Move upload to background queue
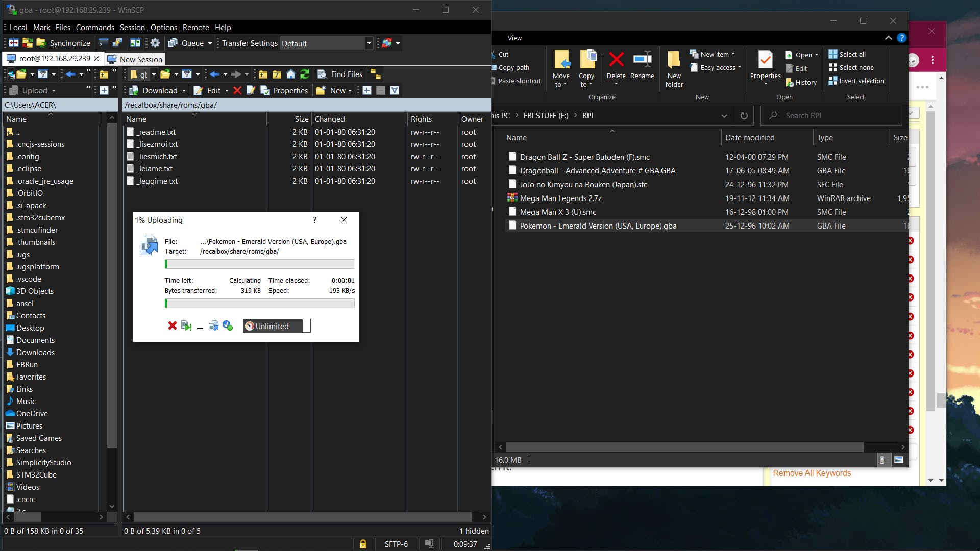Screen dimensions: 980x551 pos(213,326)
